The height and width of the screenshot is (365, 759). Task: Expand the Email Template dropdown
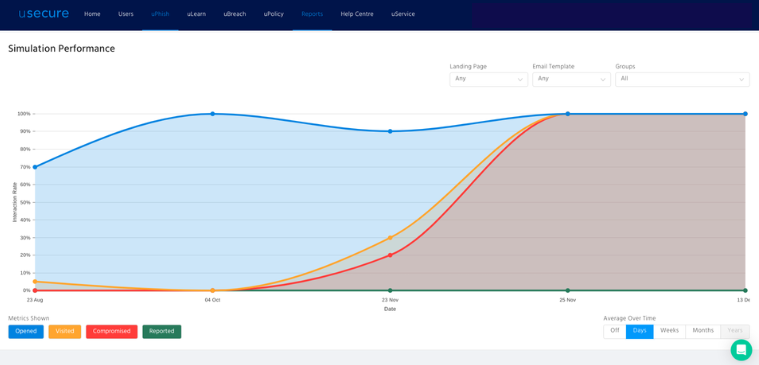click(571, 79)
